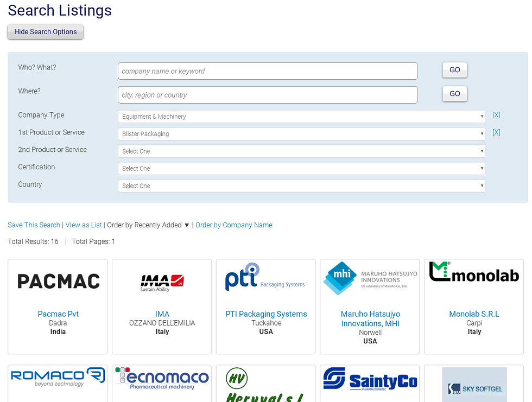Open the Pacmac Pvt company link

point(58,314)
